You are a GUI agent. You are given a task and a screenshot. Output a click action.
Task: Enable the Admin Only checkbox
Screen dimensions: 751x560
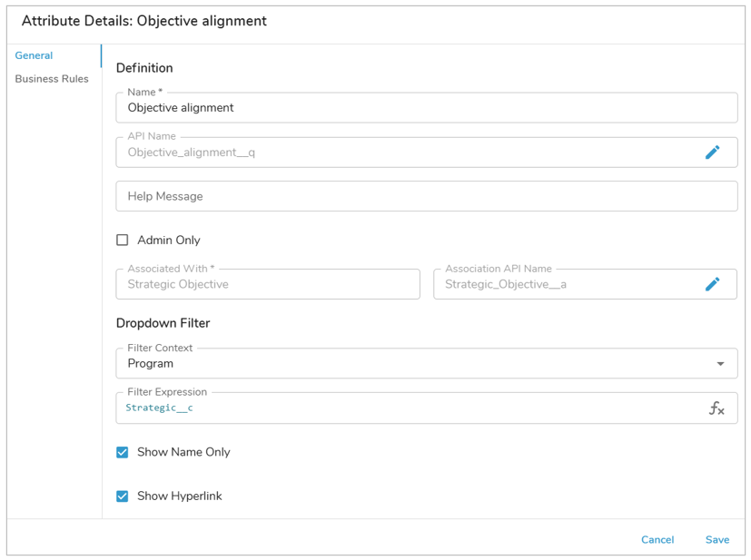123,241
